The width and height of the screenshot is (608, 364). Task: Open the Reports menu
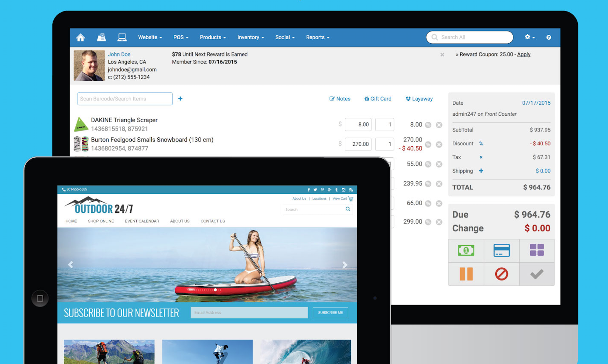pos(317,37)
